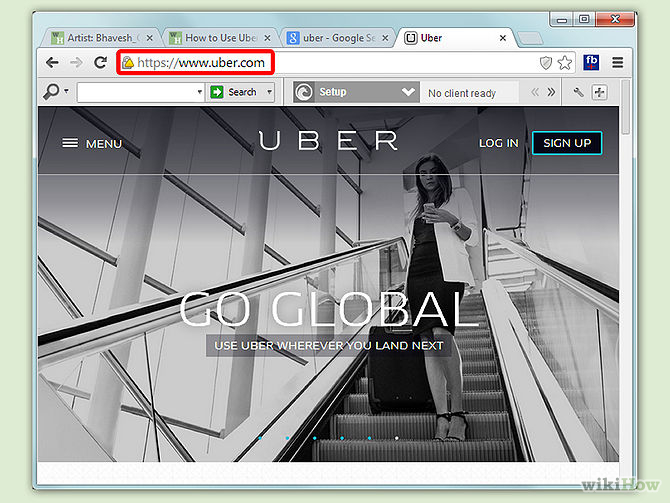Select the Uber tab

tap(455, 38)
